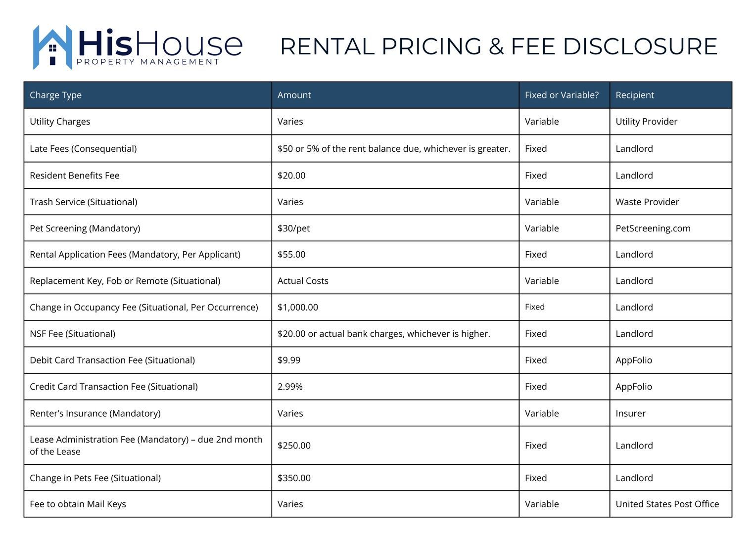Click the 2.99% credit card fee amount
This screenshot has height=534, width=756.
pyautogui.click(x=290, y=387)
